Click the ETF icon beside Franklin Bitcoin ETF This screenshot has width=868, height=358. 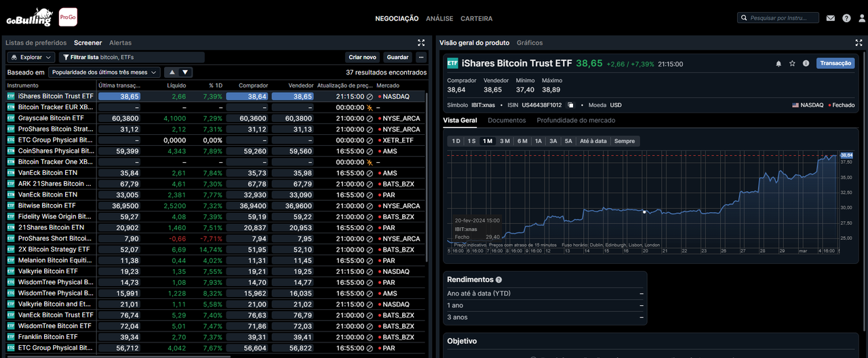click(11, 337)
